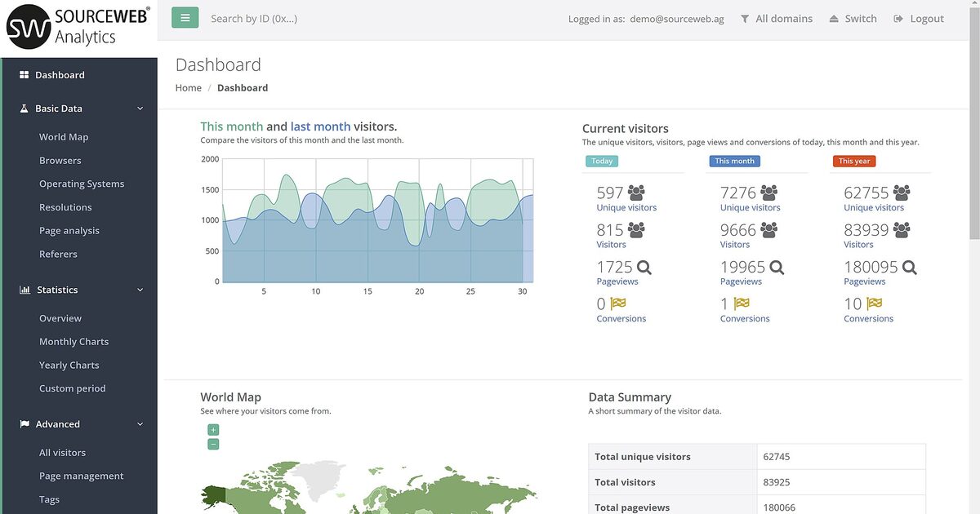This screenshot has height=514, width=980.
Task: Click the All domains link
Action: [784, 19]
